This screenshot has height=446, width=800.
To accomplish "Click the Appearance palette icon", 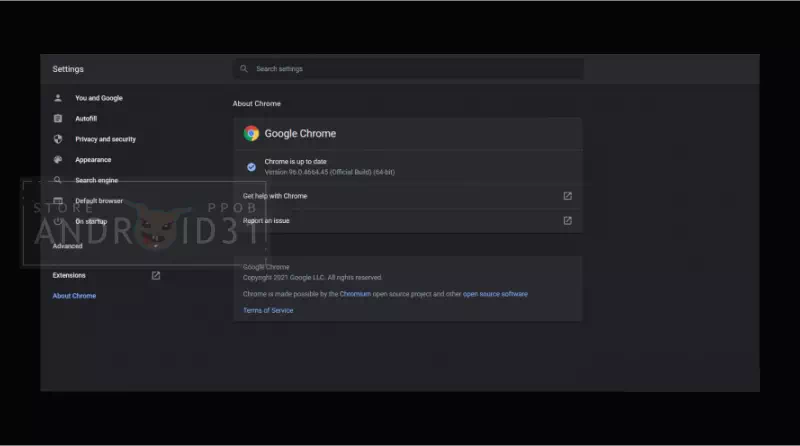I will 58,160.
